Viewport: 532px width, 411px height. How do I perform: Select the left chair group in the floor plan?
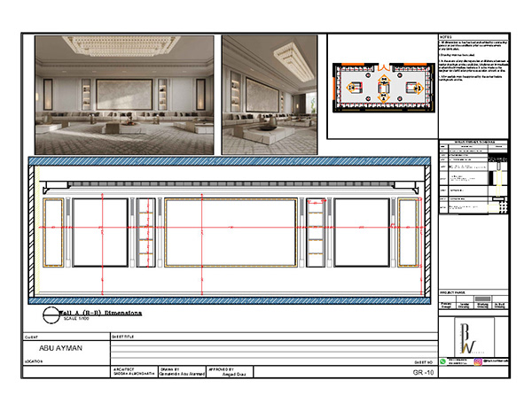[x=355, y=87]
